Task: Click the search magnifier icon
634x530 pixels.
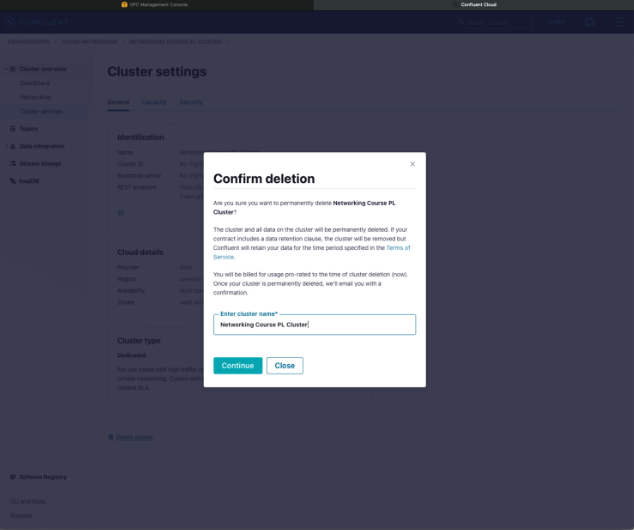Action: [461, 22]
